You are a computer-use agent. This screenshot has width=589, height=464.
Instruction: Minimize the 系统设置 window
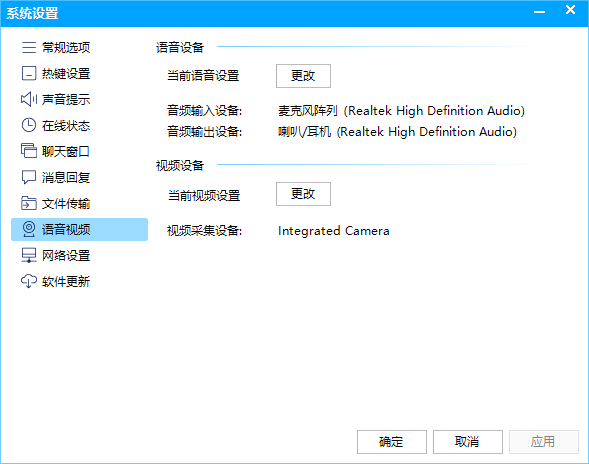(539, 11)
